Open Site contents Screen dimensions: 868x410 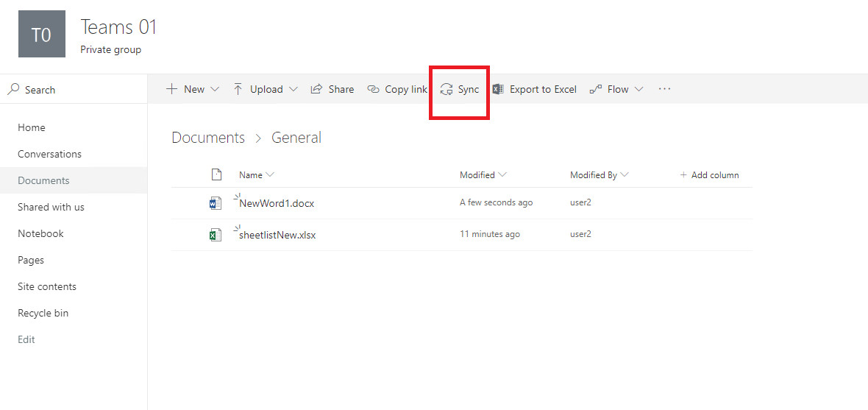tap(47, 287)
